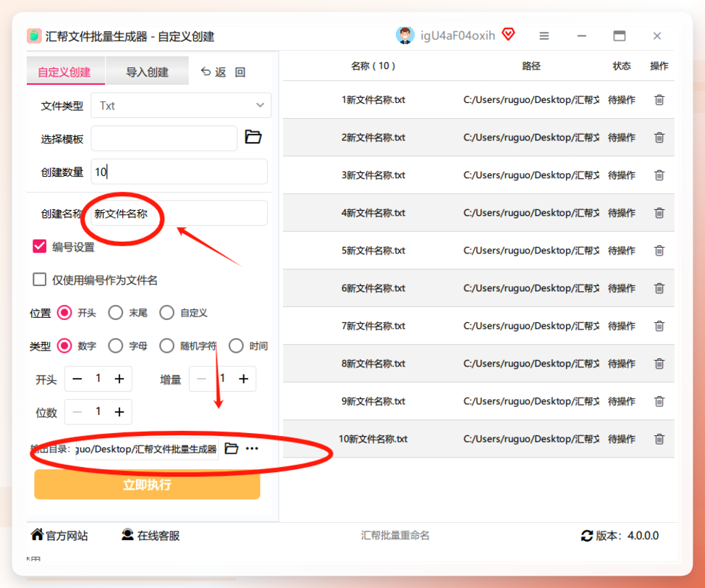This screenshot has width=705, height=588.
Task: Select 随机字符 type radio button
Action: [x=166, y=346]
